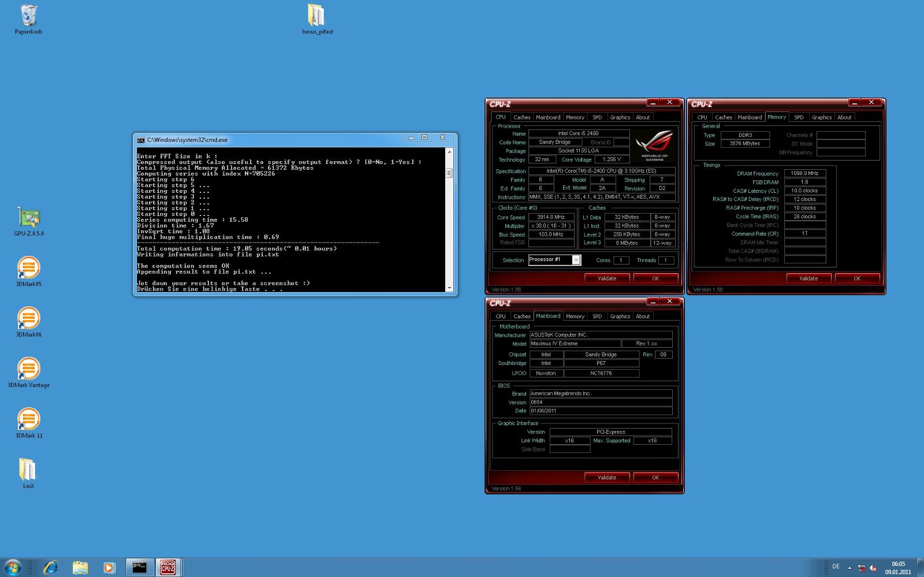
Task: Open Graphics tab in CPU-Z CPU window
Action: (620, 117)
